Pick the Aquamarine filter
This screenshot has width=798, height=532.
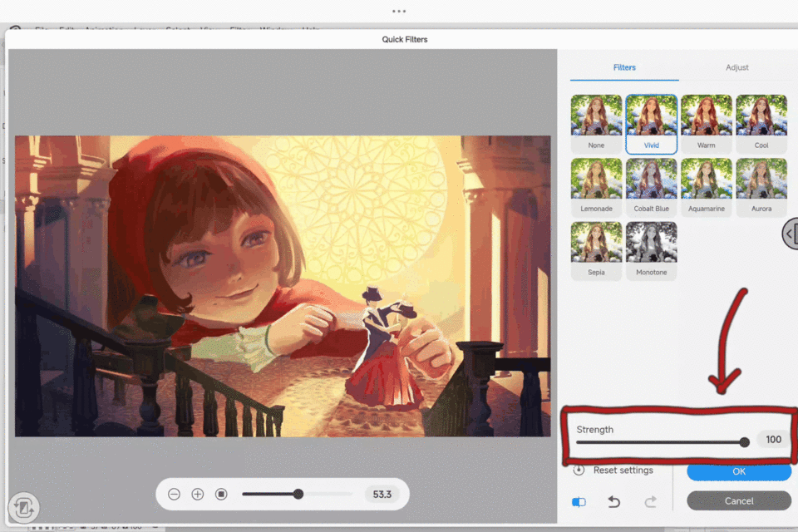pyautogui.click(x=707, y=187)
